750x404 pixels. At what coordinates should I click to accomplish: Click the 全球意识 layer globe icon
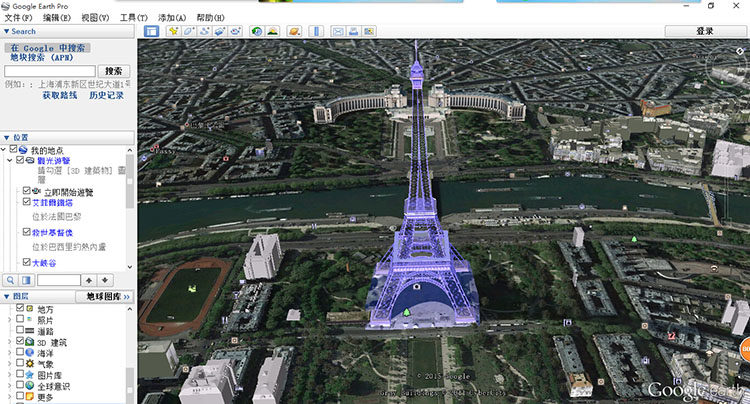point(30,385)
